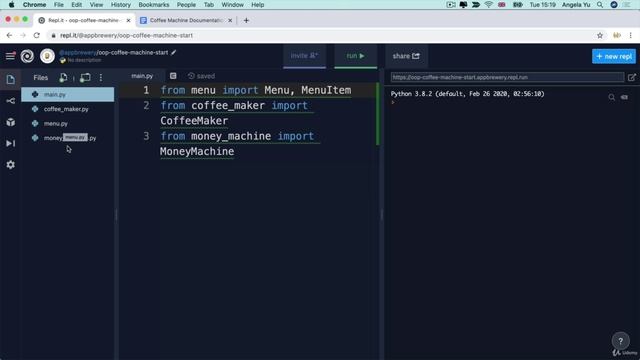Close the Coffee Machine Documentation tab
Viewport: 640px width, 360px height.
click(230, 20)
